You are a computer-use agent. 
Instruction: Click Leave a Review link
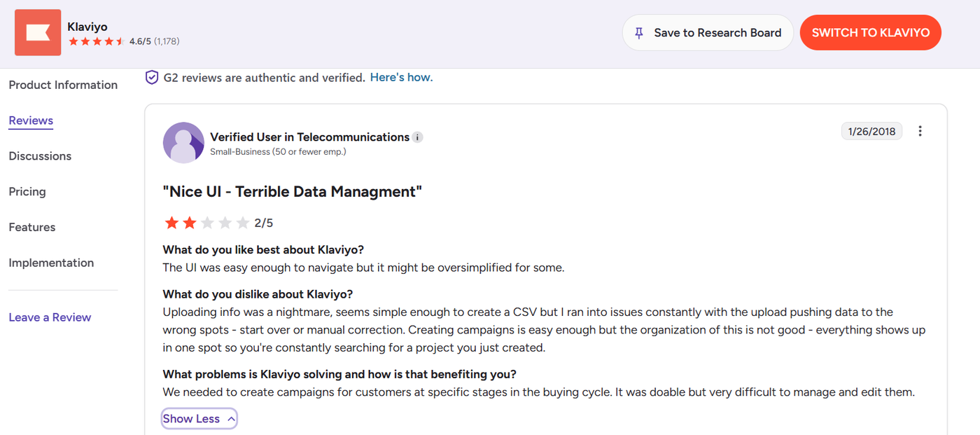point(50,317)
